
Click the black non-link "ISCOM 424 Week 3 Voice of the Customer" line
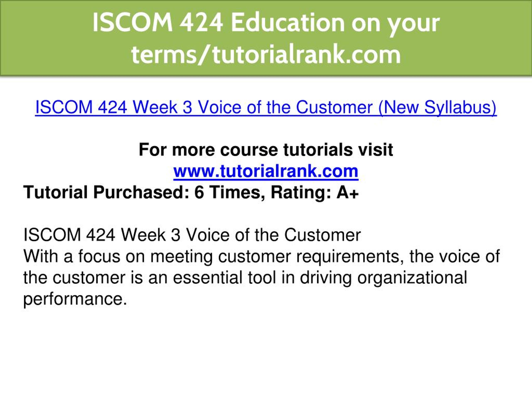pyautogui.click(x=192, y=235)
